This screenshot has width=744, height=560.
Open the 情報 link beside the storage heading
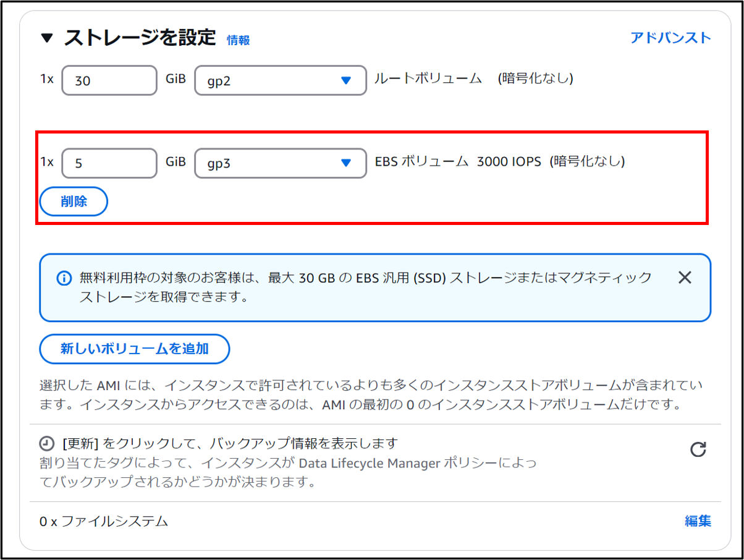click(x=238, y=40)
